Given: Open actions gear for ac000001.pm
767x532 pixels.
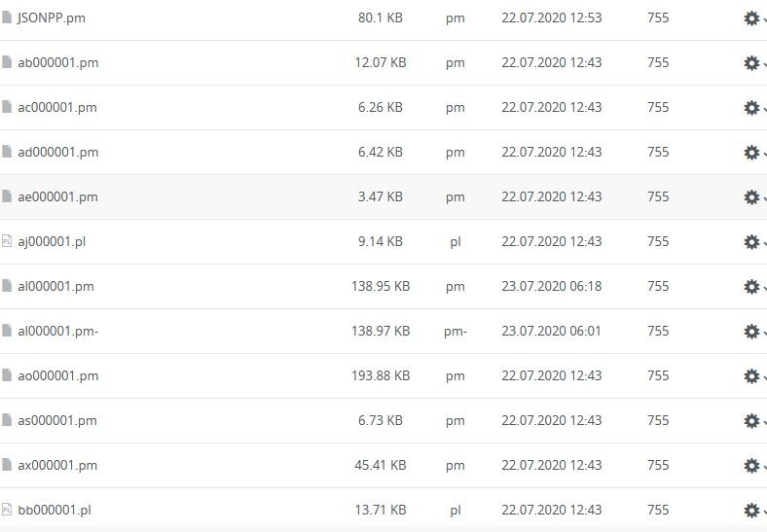Looking at the screenshot, I should (751, 108).
